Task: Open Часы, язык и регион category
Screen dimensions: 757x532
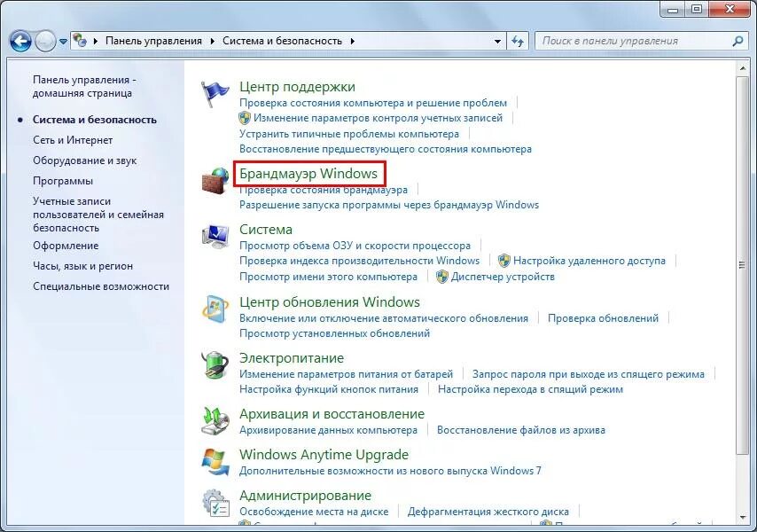Action: click(82, 266)
